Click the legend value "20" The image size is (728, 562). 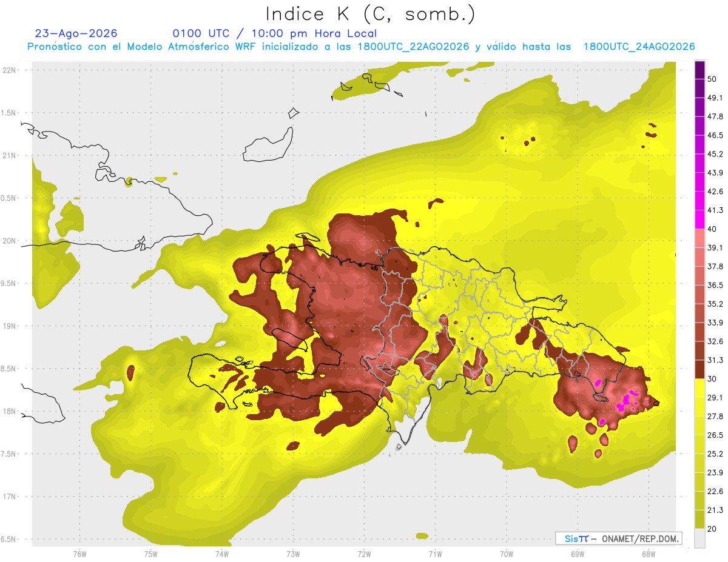[x=712, y=529]
